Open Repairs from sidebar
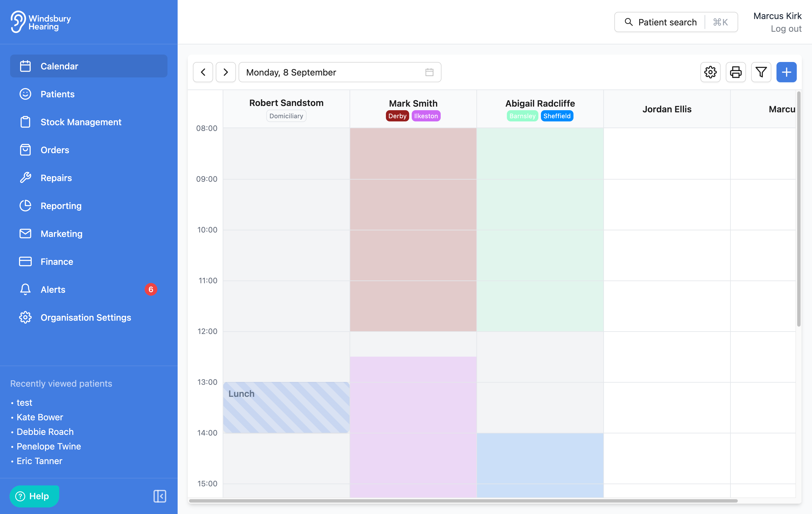 point(56,178)
